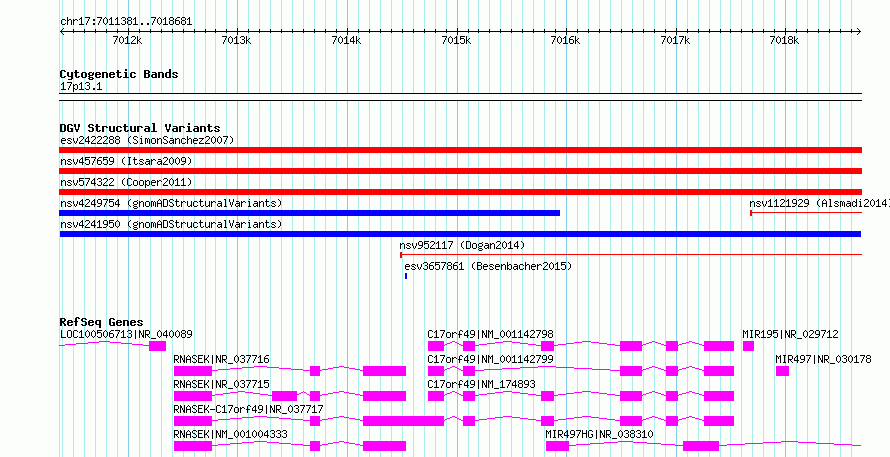This screenshot has width=890, height=457.
Task: Open variant label nsv4241950 (gnomADStructuralVariants)
Action: click(x=171, y=224)
